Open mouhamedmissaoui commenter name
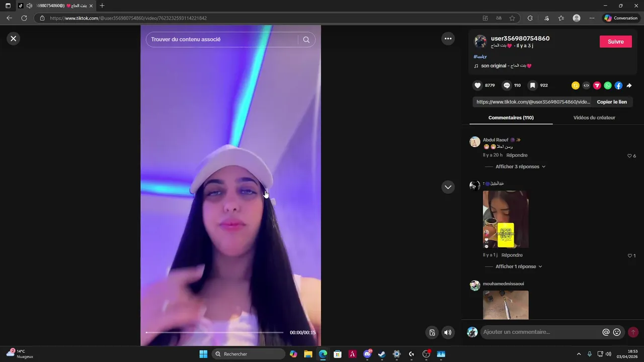 [x=503, y=284]
